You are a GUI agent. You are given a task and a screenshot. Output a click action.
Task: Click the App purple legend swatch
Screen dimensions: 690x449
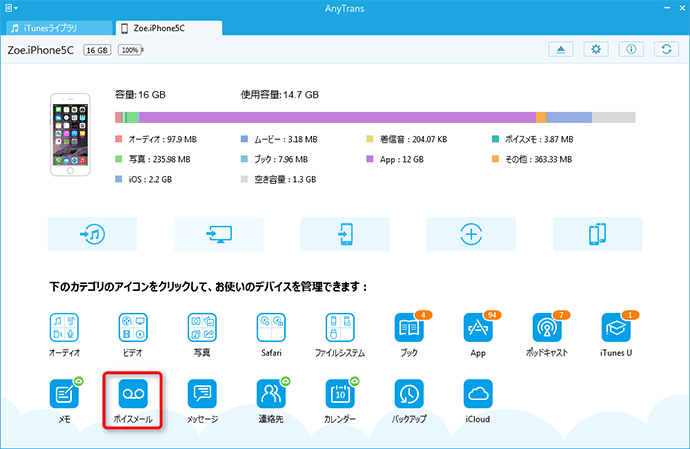click(x=370, y=159)
